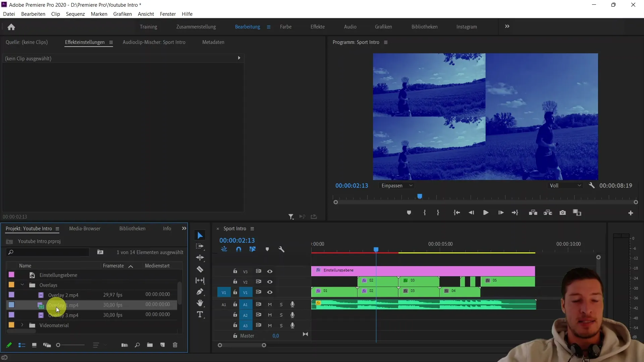Click the Effekteinstellungen panel button

(84, 42)
